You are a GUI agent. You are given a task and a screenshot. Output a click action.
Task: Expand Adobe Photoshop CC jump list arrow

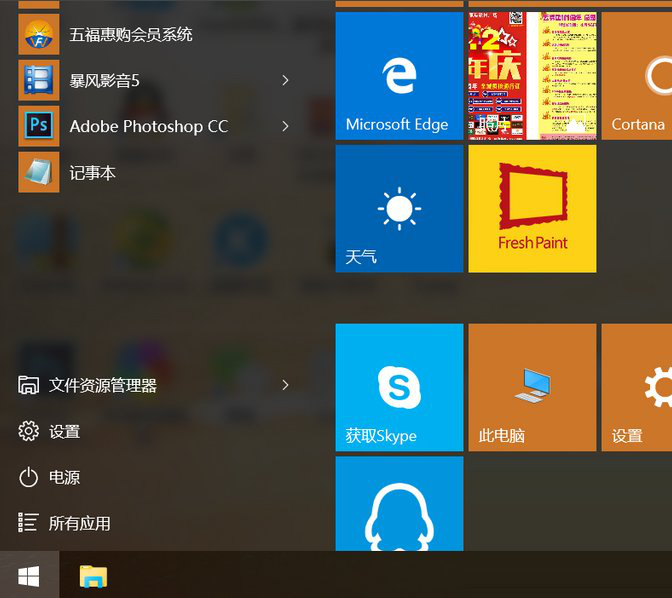[x=285, y=126]
